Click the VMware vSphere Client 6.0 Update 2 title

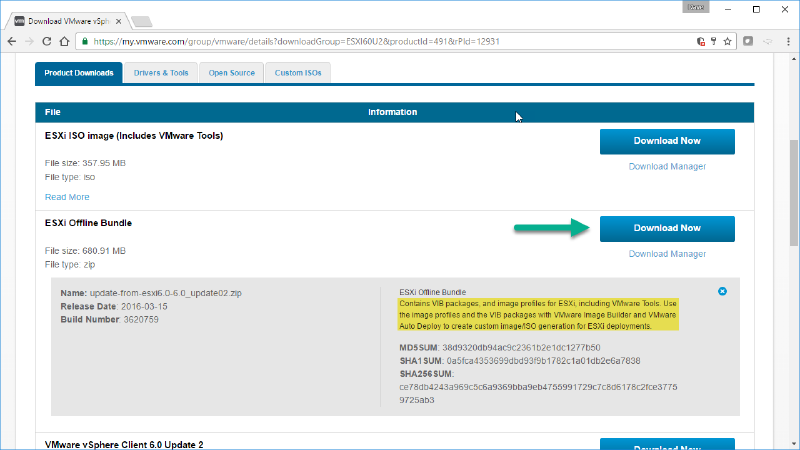124,445
